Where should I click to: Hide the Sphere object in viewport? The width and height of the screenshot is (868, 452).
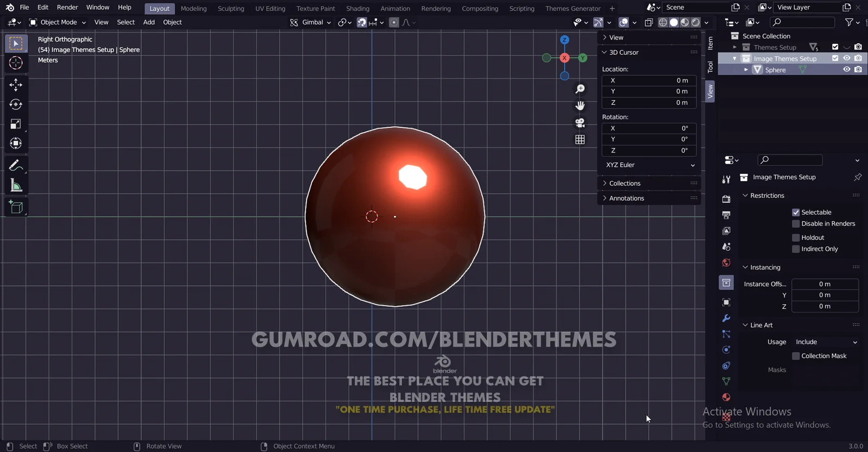pyautogui.click(x=846, y=70)
